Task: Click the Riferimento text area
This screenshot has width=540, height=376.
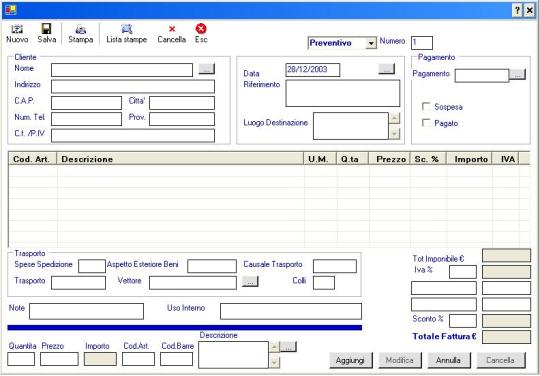Action: 343,93
